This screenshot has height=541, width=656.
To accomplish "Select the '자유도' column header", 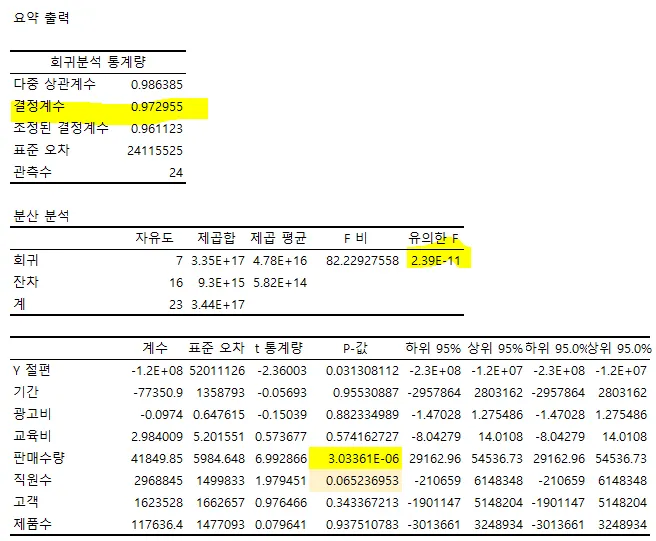I will [154, 238].
